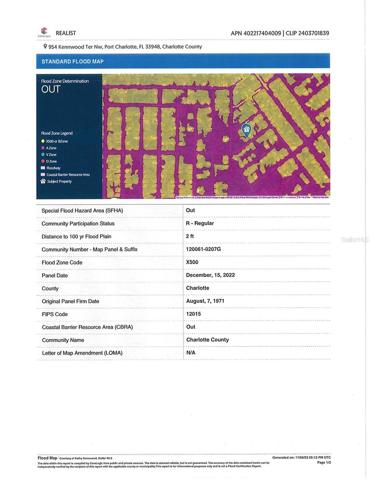Click the Special Flood Hazard Area (SFHA) label
The height and width of the screenshot is (479, 370).
(82, 211)
